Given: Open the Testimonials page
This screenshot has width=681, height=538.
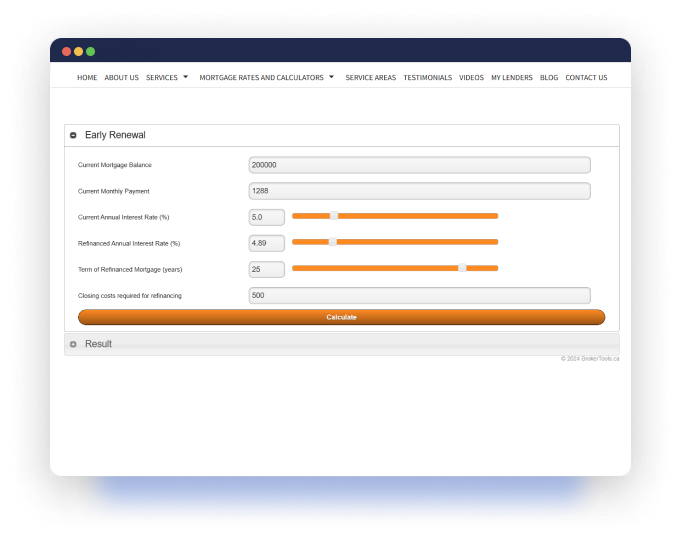Looking at the screenshot, I should click(427, 77).
